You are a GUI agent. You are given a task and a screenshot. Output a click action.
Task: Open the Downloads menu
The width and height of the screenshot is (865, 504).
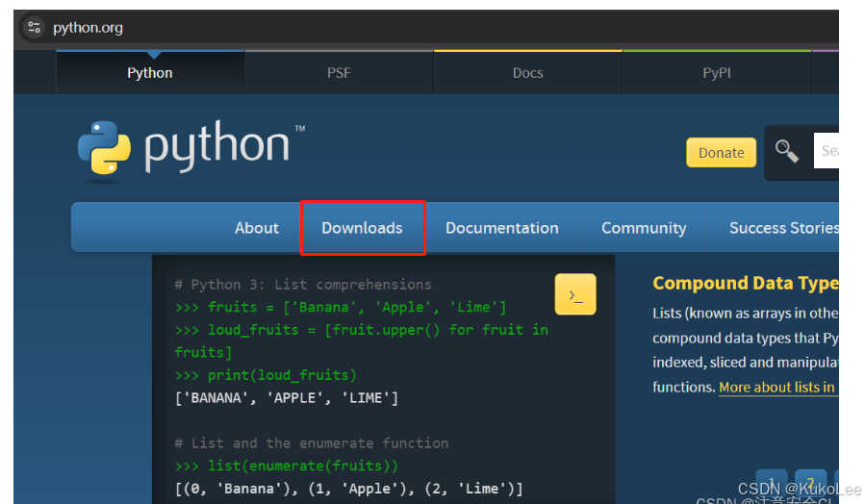pyautogui.click(x=363, y=228)
